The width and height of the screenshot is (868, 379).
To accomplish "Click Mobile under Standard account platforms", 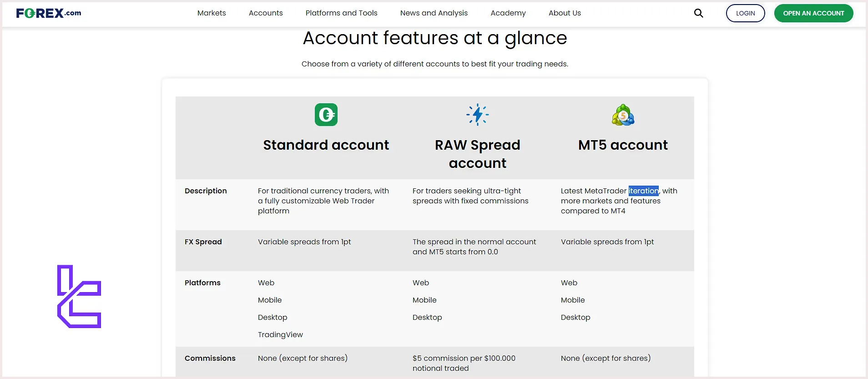I will (x=270, y=300).
